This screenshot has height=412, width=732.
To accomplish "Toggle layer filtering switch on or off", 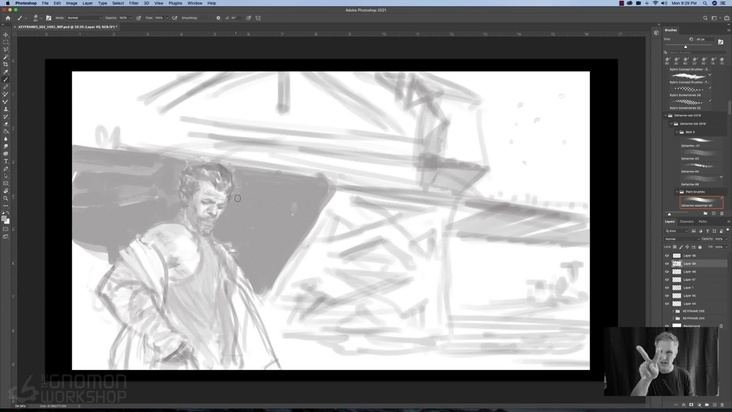I will pos(727,230).
